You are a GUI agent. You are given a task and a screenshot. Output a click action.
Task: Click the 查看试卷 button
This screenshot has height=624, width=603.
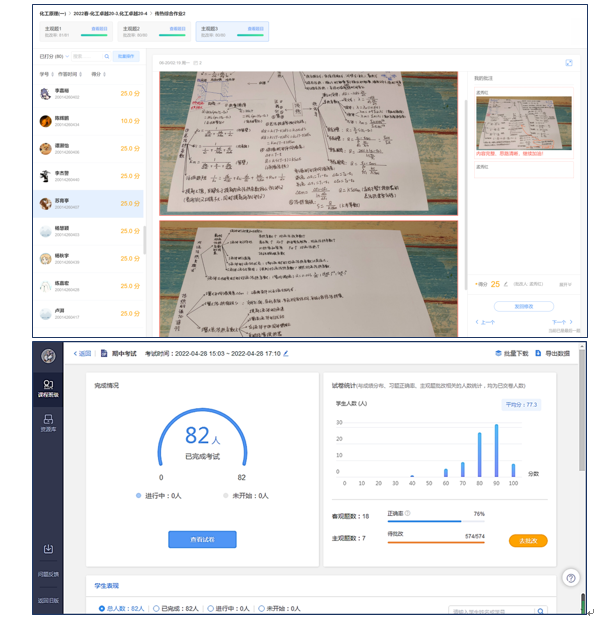click(201, 538)
